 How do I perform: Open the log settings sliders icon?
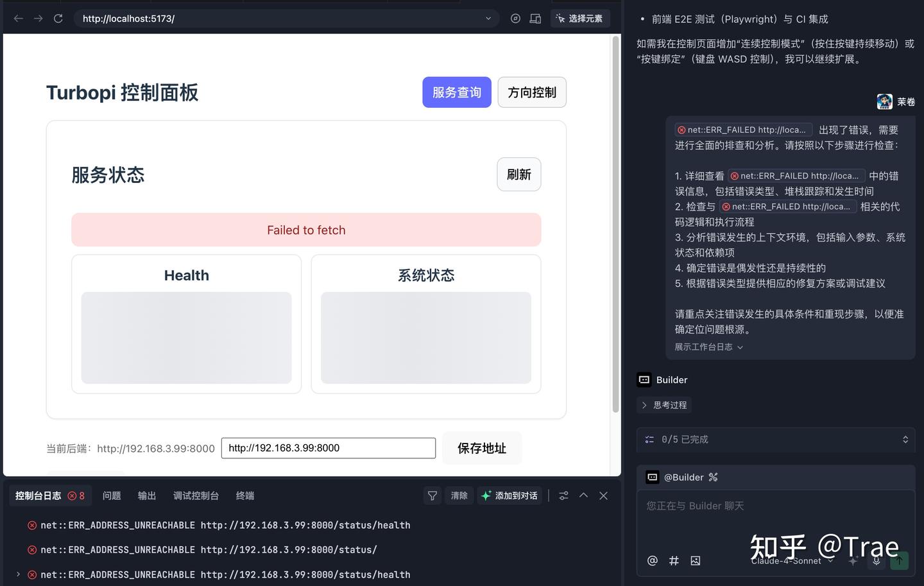click(563, 496)
